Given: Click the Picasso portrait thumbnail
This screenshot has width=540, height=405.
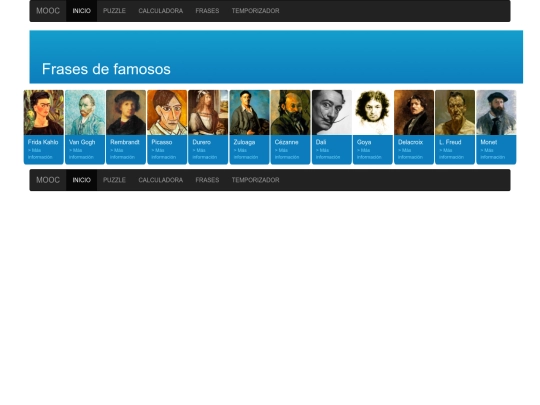Looking at the screenshot, I should (167, 112).
